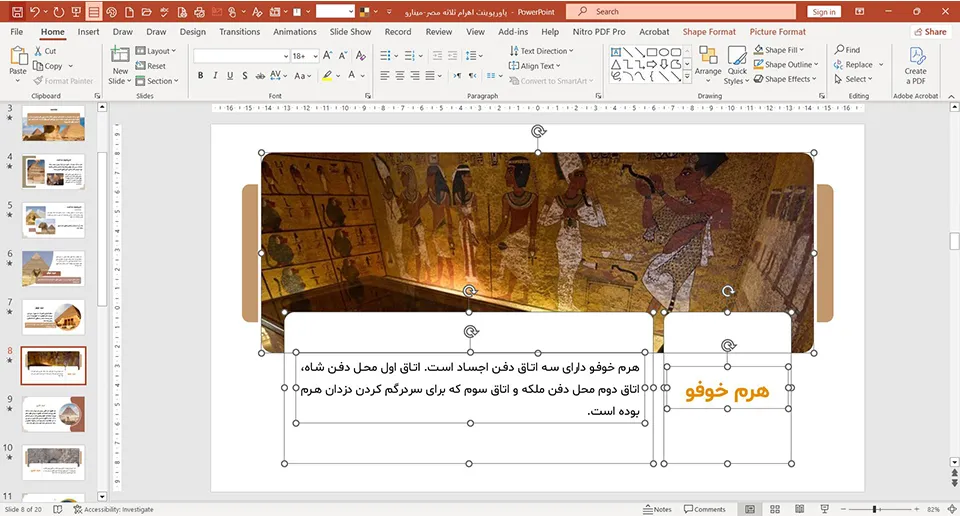The image size is (960, 516).
Task: Switch to Reading View in status bar
Action: pyautogui.click(x=800, y=509)
